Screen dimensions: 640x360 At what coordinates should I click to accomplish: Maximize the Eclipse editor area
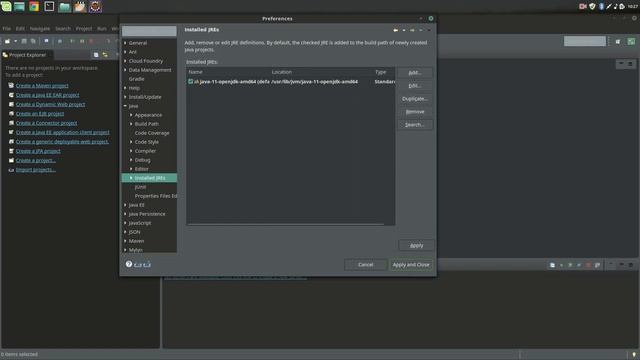(x=630, y=64)
